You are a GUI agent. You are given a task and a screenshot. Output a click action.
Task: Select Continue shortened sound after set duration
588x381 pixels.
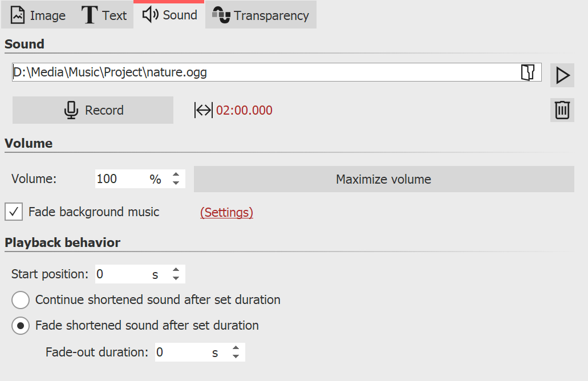coord(21,300)
